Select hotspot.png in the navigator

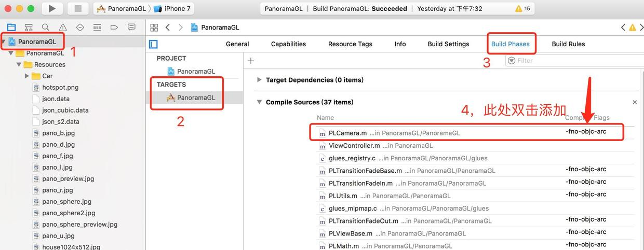60,87
